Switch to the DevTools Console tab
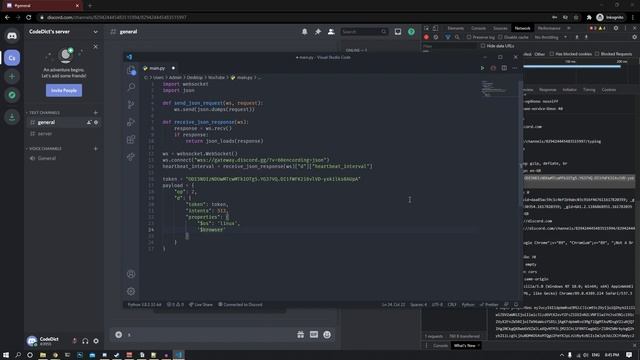 [478, 28]
